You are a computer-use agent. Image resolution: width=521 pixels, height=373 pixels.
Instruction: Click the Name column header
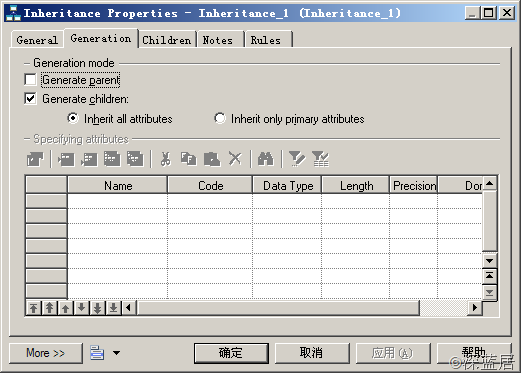tap(118, 185)
